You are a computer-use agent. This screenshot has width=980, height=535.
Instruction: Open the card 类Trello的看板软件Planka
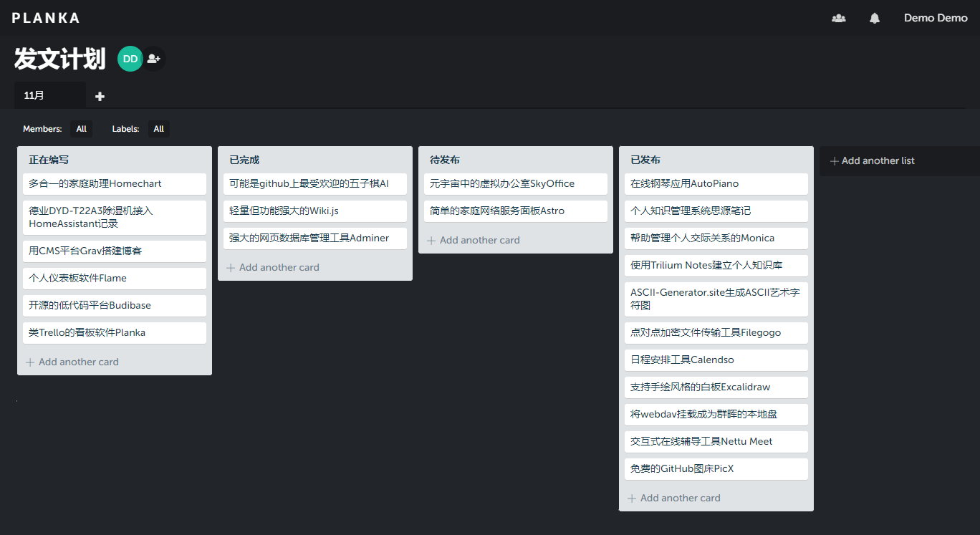(114, 332)
